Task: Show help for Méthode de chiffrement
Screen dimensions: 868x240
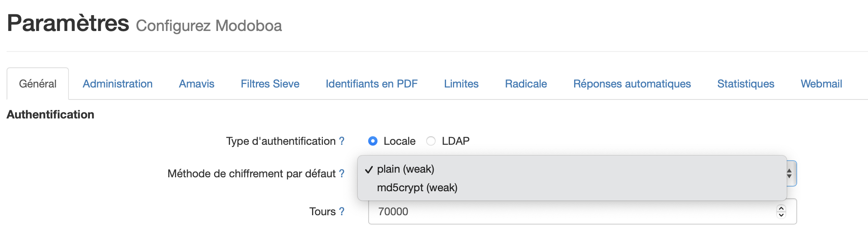Action: coord(342,173)
